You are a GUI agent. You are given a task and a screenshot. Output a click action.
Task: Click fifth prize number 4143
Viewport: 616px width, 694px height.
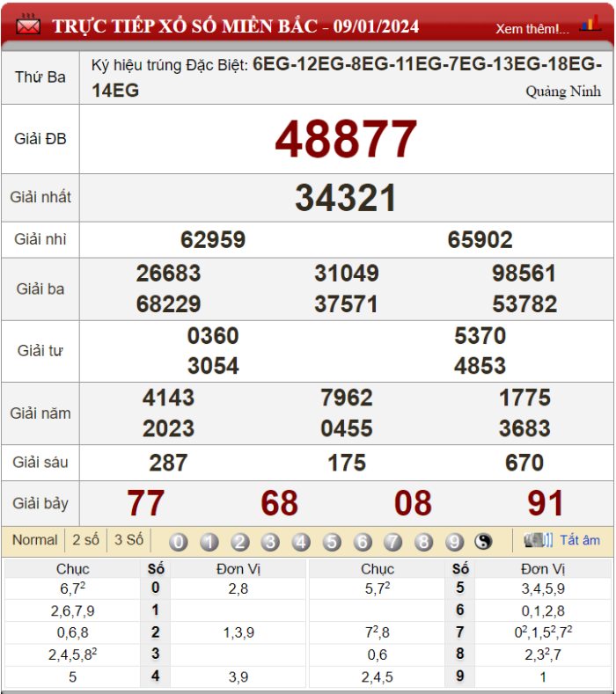tap(168, 398)
